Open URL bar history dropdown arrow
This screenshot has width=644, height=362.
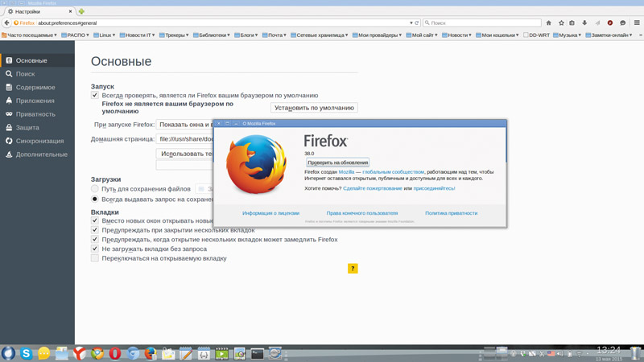[x=411, y=23]
